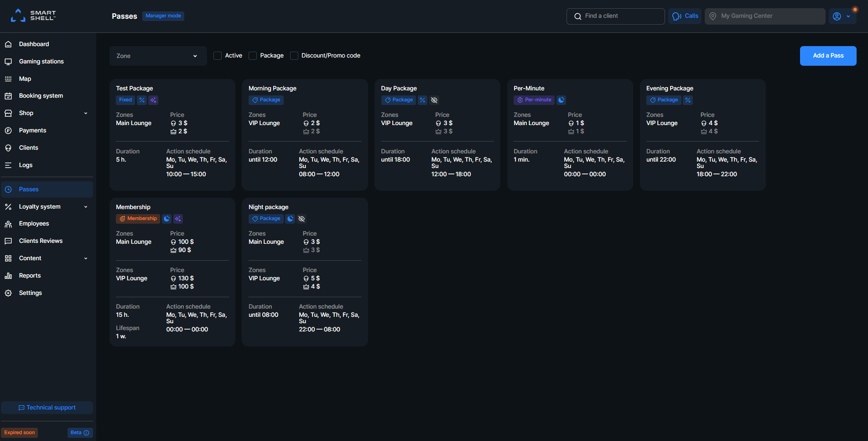Click the moon icon on the Per-Minute card
Screen dimensions: 868x441
coord(561,100)
